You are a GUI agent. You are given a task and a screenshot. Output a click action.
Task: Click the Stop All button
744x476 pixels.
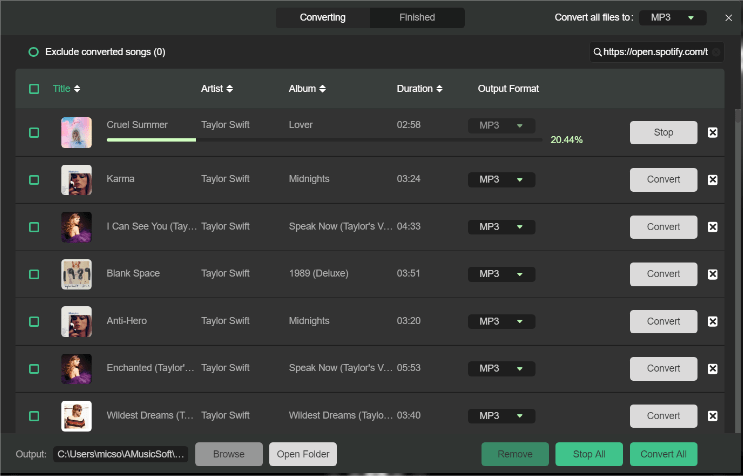[x=589, y=454]
